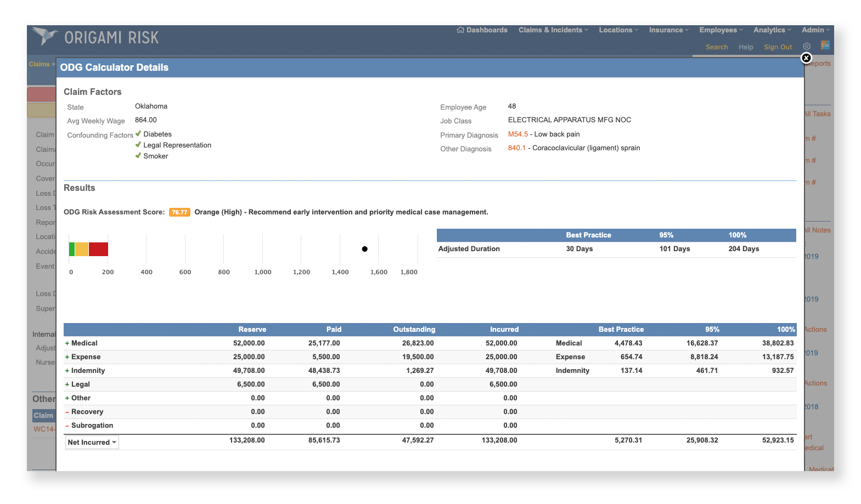Close the ODG Calculator Details dialog
Screen dimensions: 861x504
click(x=806, y=58)
